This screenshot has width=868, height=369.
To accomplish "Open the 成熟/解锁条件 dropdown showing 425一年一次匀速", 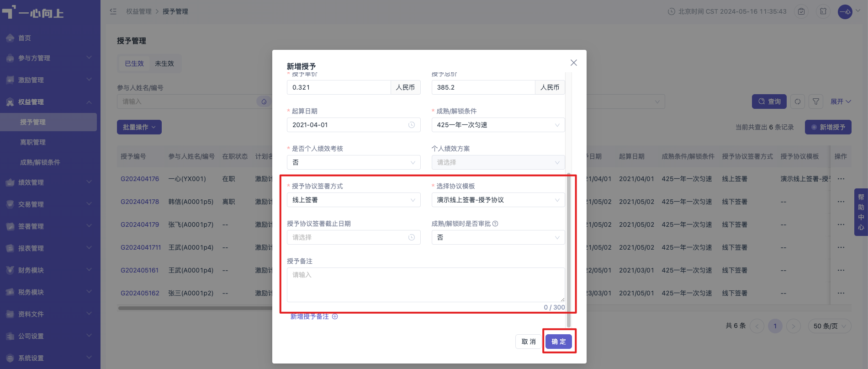I will (498, 125).
